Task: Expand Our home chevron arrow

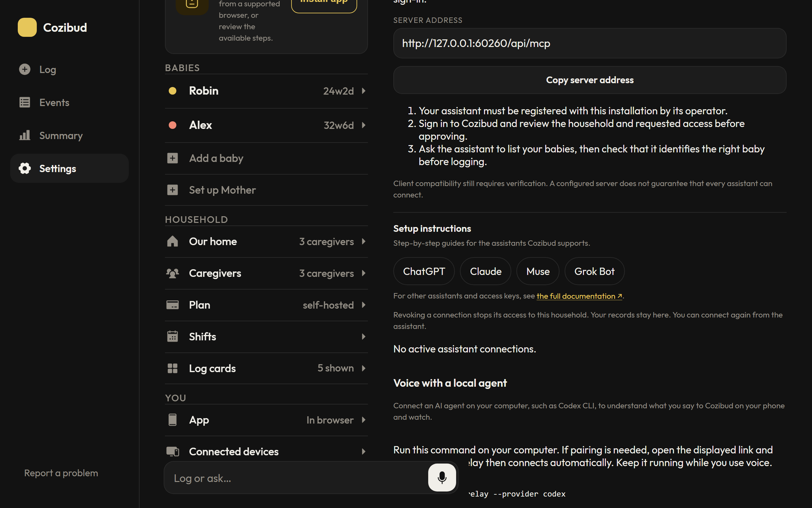Action: (363, 241)
